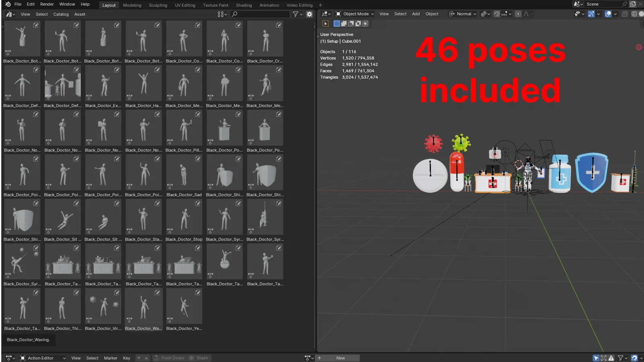Open the Action Editor mode dropdown
Image resolution: width=644 pixels, height=362 pixels.
pos(43,358)
